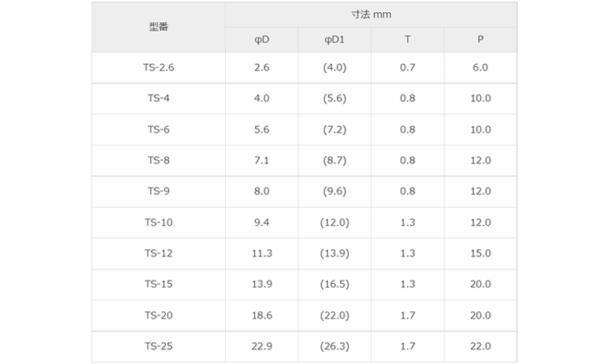Select the TS-6 model cell

tap(159, 129)
